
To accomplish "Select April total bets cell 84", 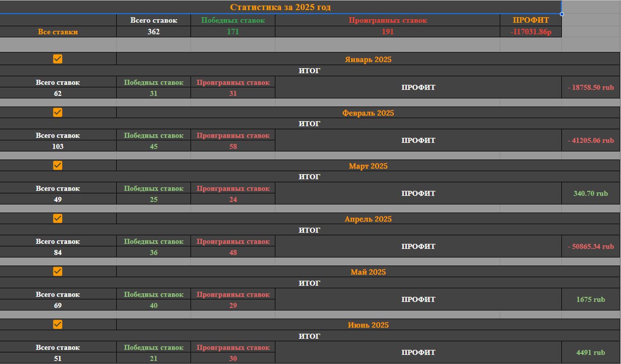I will point(58,252).
